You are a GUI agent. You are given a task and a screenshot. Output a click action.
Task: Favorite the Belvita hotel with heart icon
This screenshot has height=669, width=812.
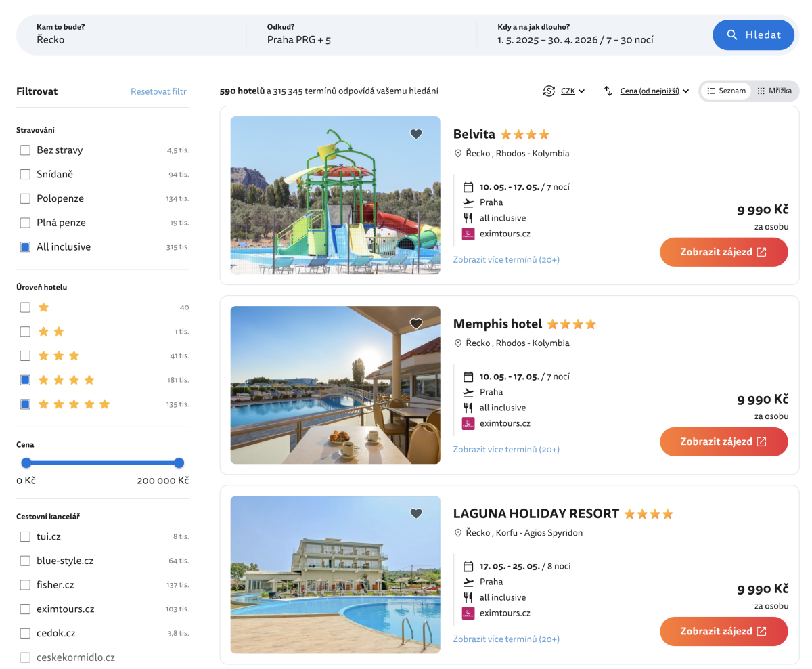[416, 134]
